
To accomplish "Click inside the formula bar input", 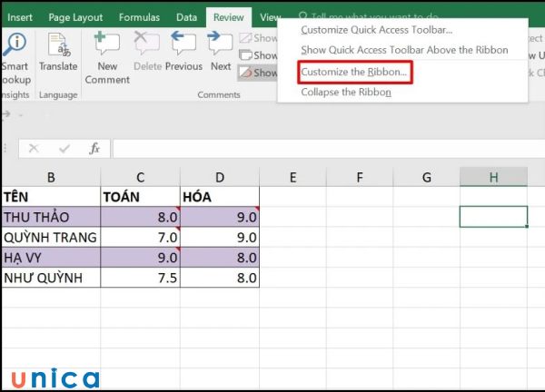I will click(x=318, y=149).
